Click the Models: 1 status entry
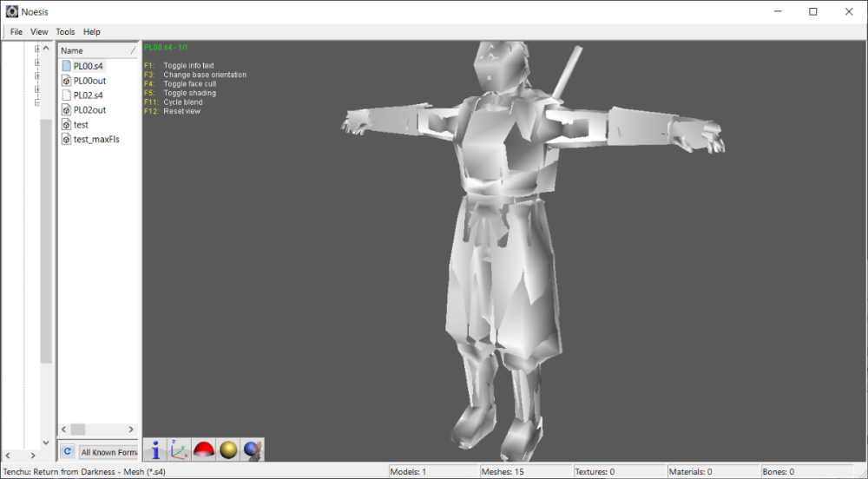 click(408, 472)
